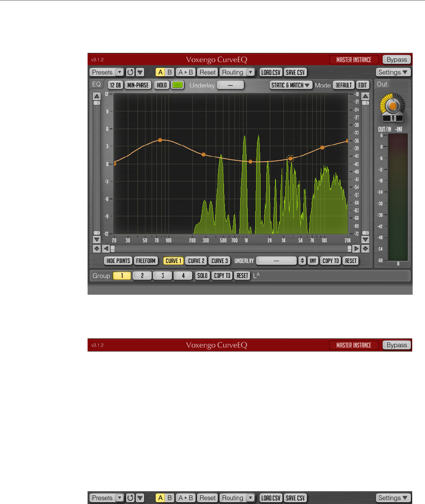425x504 pixels.
Task: Click the left gain scale down arrow
Action: coord(97,240)
